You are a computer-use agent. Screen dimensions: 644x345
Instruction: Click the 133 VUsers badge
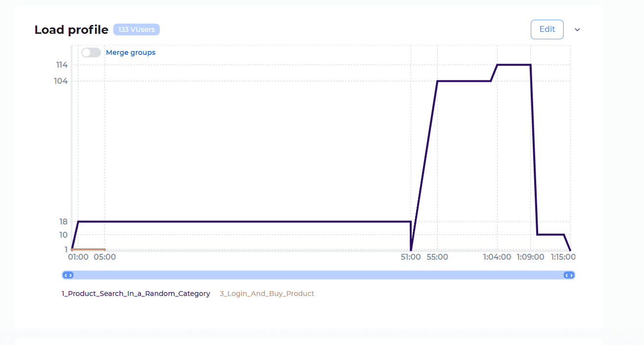coord(136,30)
